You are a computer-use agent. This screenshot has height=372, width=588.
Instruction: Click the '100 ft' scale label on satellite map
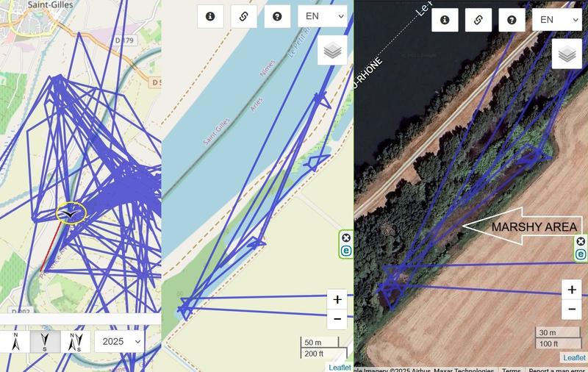pos(548,344)
